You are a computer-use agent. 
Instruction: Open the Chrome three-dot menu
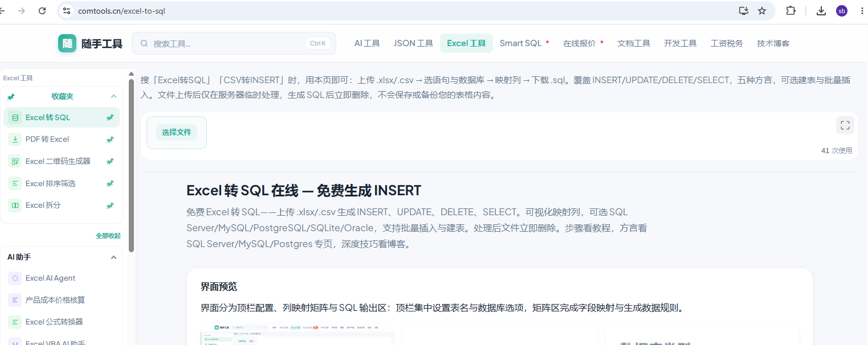[861, 10]
